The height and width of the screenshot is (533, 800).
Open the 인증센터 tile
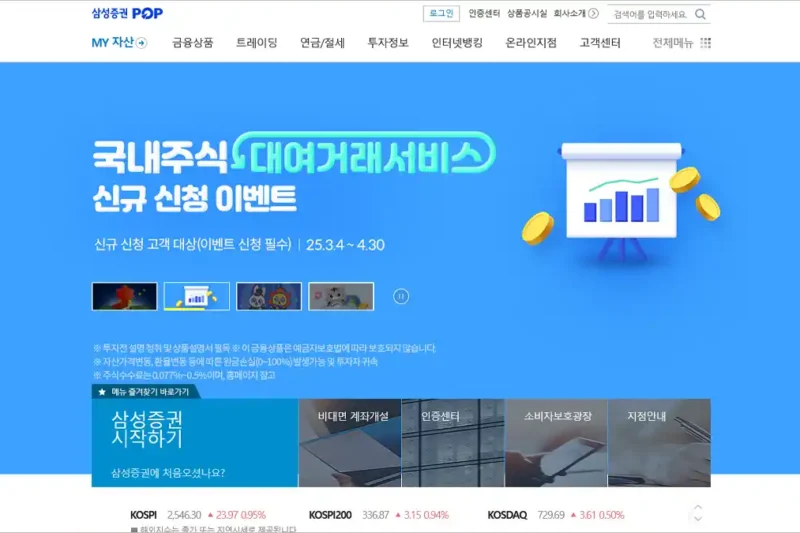point(453,443)
